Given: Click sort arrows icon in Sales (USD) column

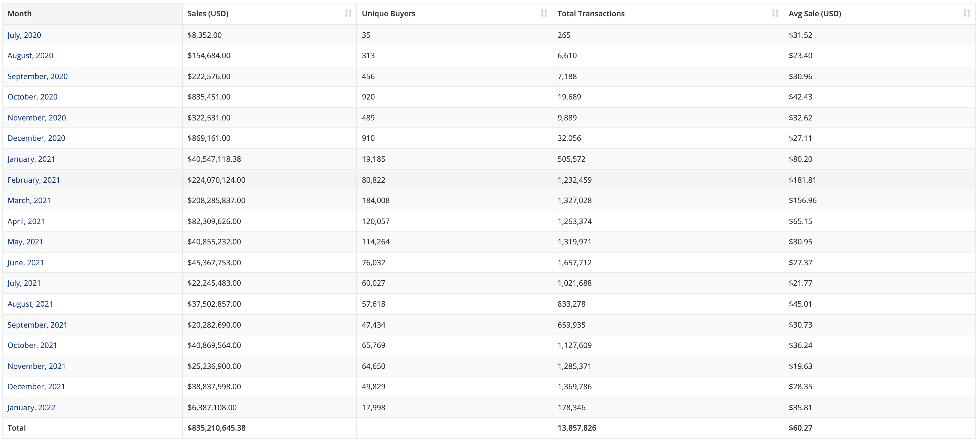Looking at the screenshot, I should 348,13.
